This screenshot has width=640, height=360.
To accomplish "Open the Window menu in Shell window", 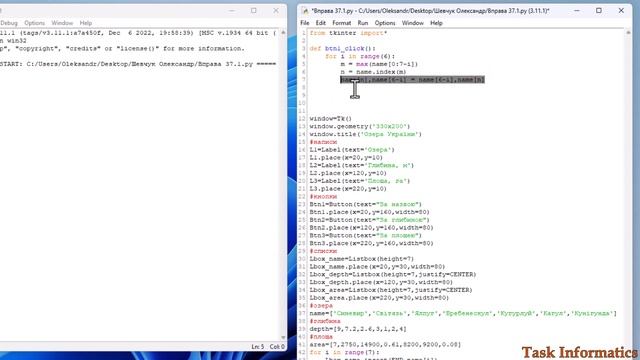I will pos(62,23).
